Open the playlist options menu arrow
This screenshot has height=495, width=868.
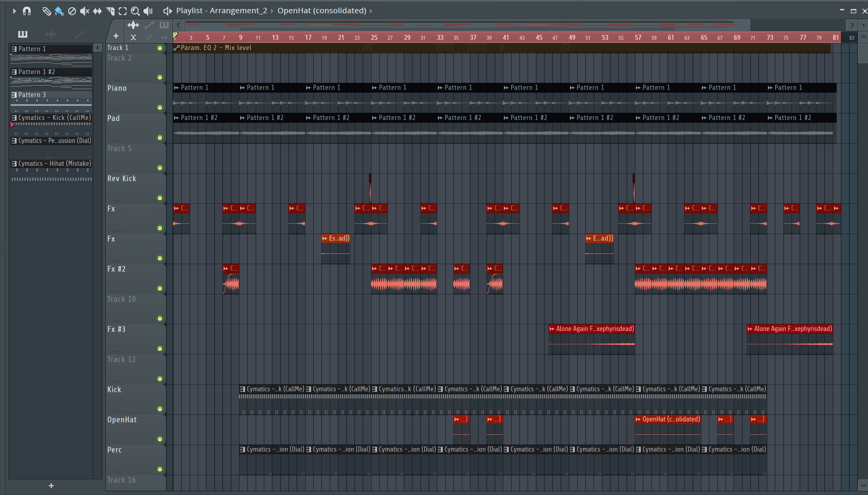tap(14, 11)
